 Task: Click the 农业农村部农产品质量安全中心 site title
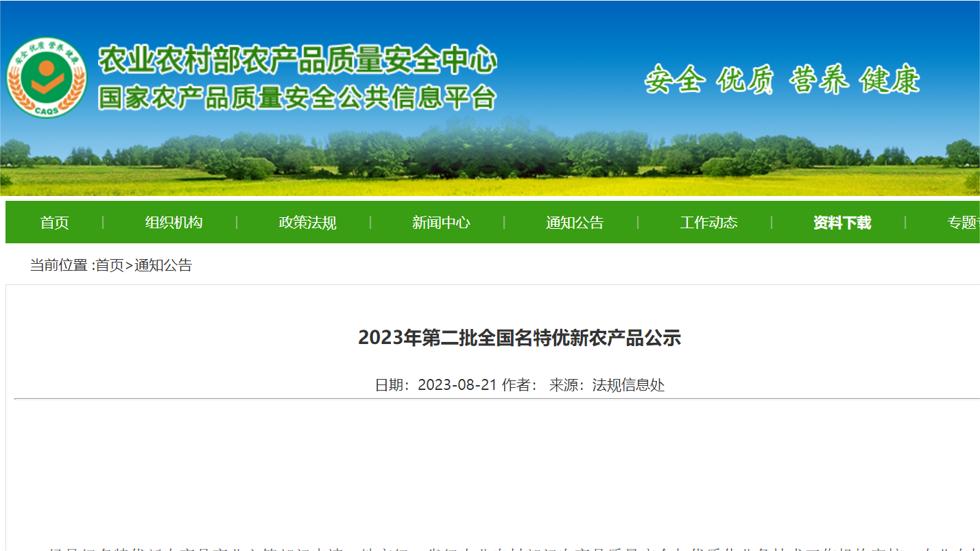(298, 60)
